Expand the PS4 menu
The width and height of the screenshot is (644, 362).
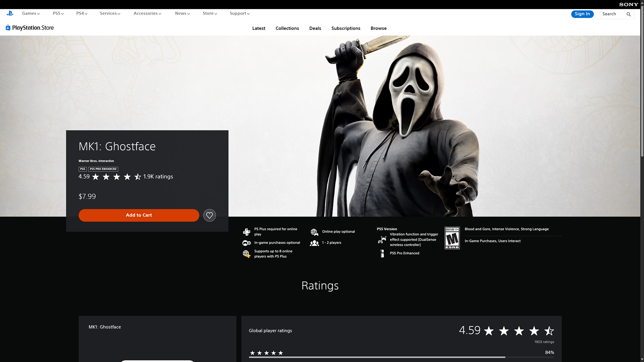82,13
